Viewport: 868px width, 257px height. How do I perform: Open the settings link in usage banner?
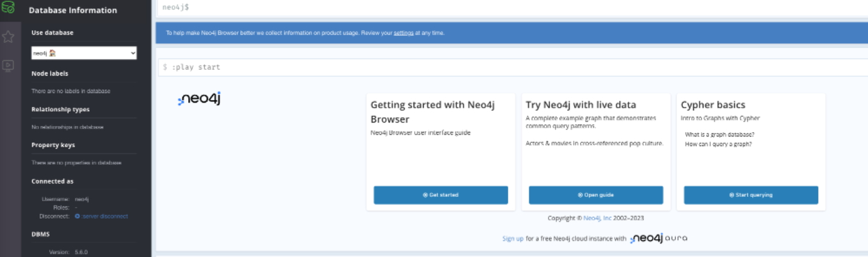403,33
